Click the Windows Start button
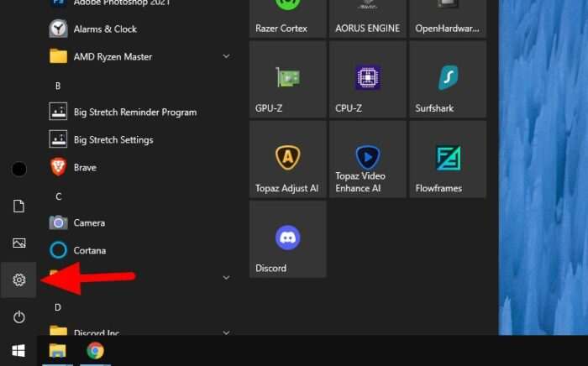 click(x=18, y=351)
